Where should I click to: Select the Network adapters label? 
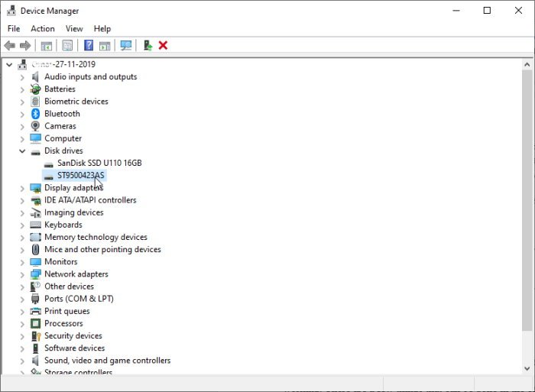tap(76, 274)
